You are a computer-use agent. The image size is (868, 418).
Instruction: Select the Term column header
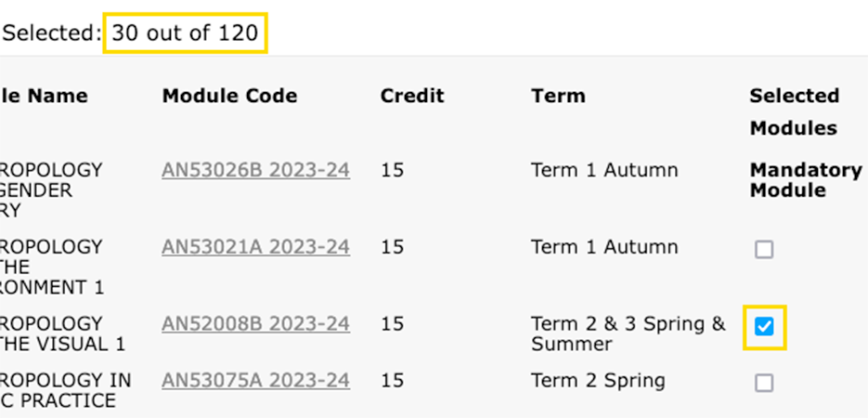(x=558, y=96)
